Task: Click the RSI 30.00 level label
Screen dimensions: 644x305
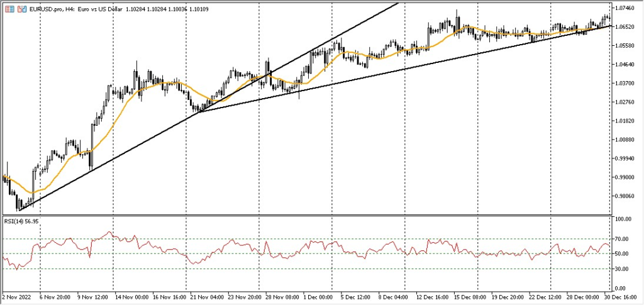Action: (x=623, y=269)
